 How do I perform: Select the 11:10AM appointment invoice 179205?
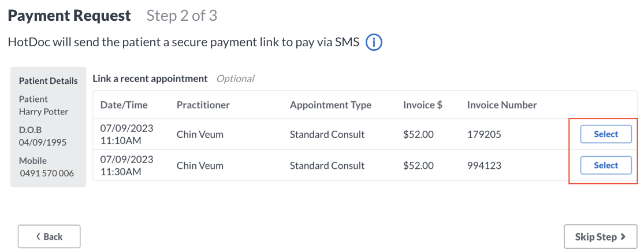pos(606,134)
